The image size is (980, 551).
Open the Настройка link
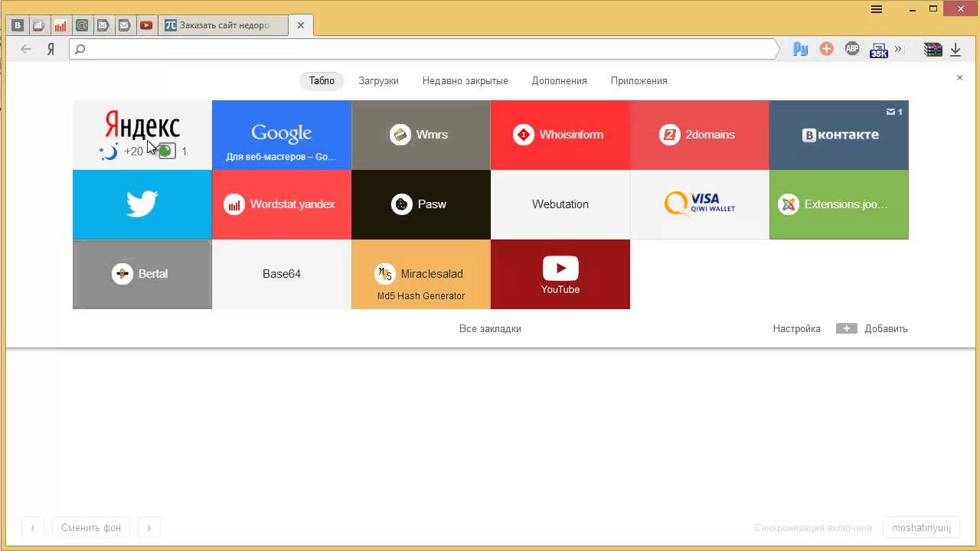point(796,328)
